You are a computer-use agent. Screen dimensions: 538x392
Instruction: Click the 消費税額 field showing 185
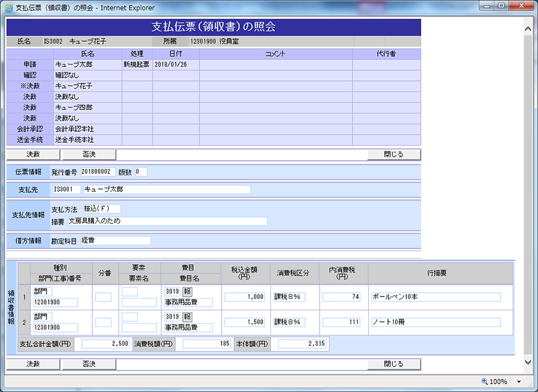(x=206, y=344)
